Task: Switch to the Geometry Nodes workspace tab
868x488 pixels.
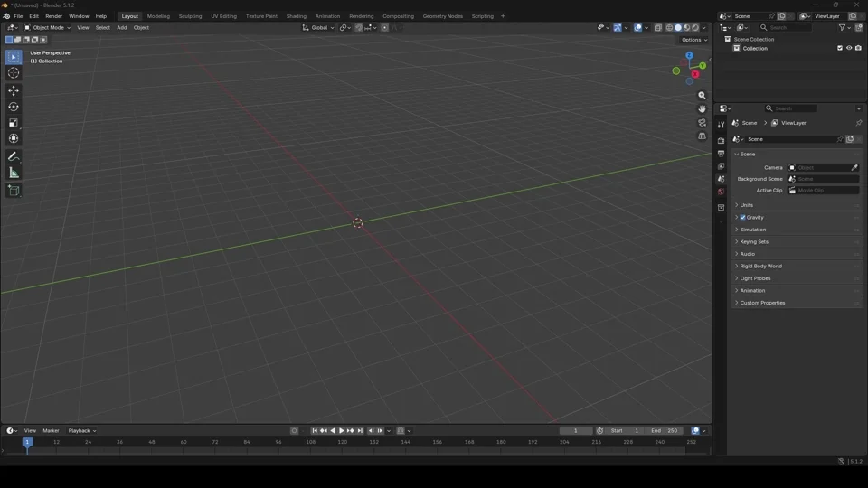Action: (442, 16)
